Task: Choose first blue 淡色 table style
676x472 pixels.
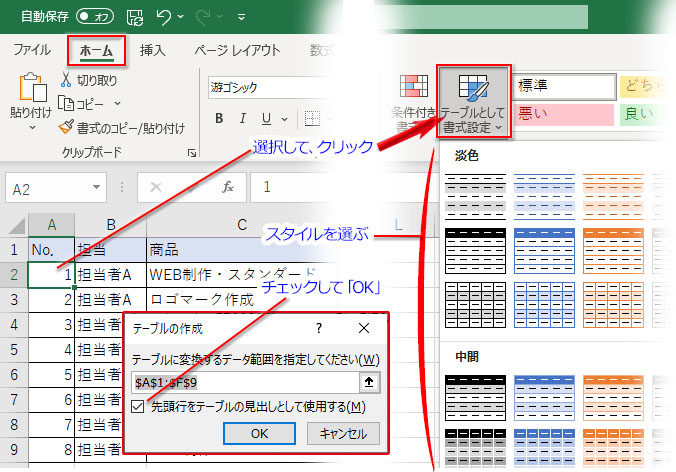Action: tap(544, 197)
